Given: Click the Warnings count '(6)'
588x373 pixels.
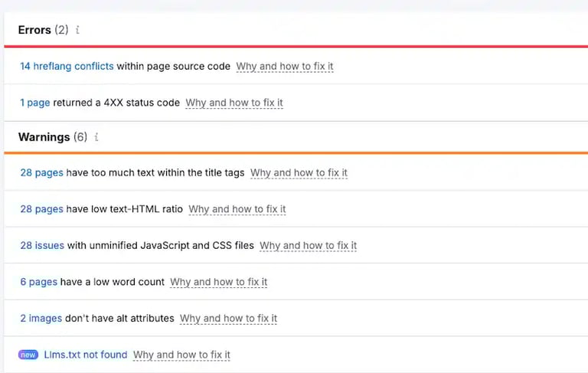Looking at the screenshot, I should tap(80, 137).
